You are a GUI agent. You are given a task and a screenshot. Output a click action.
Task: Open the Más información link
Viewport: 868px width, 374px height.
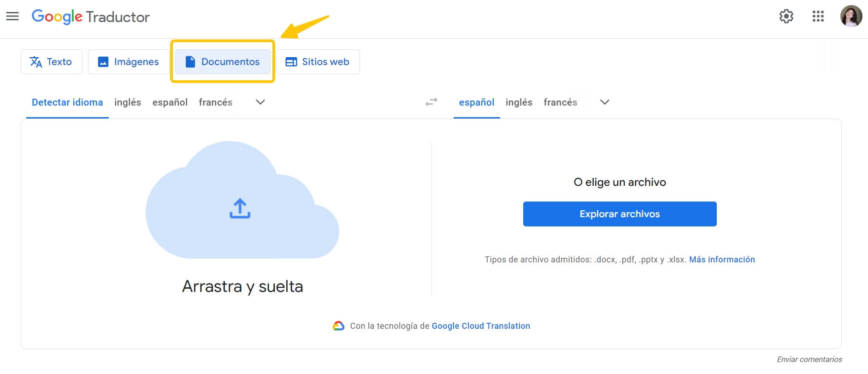(x=721, y=260)
